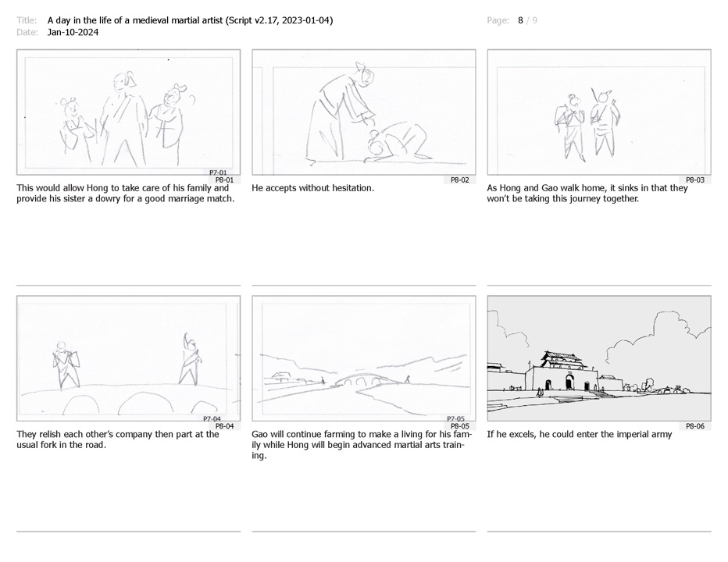Image resolution: width=728 pixels, height=562 pixels.
Task: Select panel P8-03 of Hong and Gao walking
Action: click(x=599, y=112)
